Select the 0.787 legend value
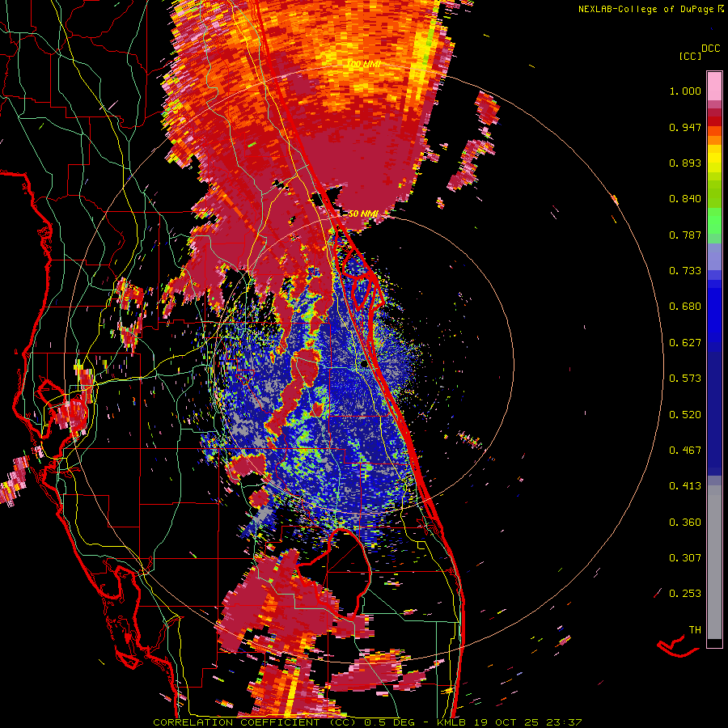 click(685, 235)
